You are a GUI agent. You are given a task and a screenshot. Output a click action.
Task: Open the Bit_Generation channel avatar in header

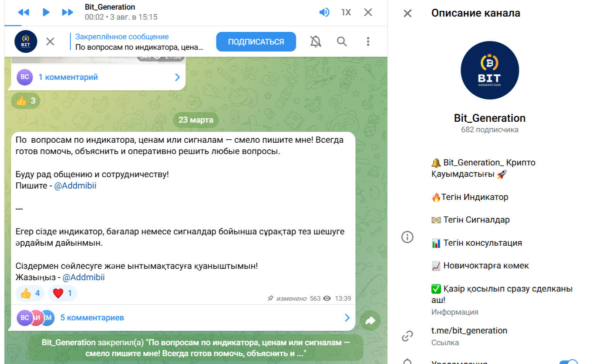click(26, 41)
